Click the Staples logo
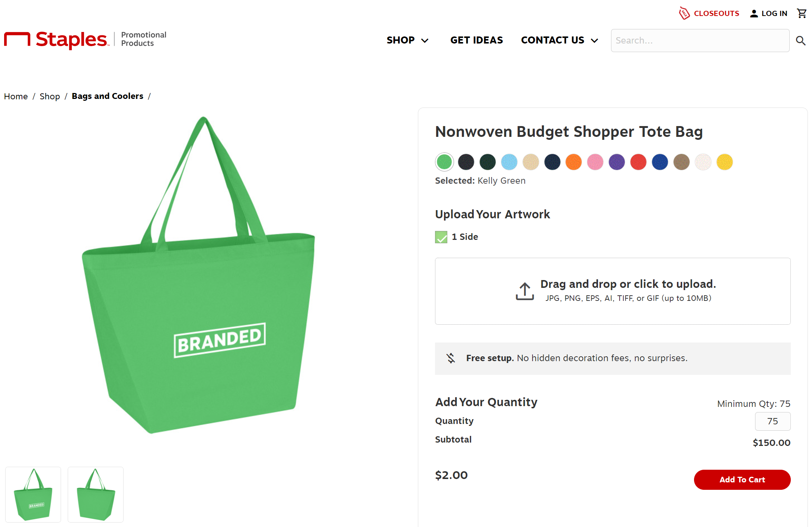 [56, 39]
